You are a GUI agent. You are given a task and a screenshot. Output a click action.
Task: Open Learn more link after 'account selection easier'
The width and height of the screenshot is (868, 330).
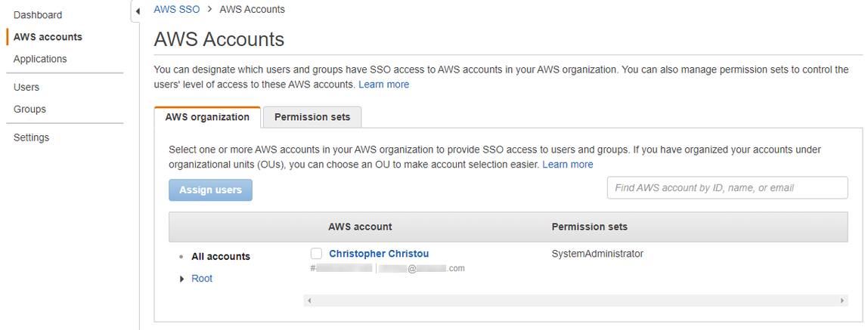click(x=567, y=164)
